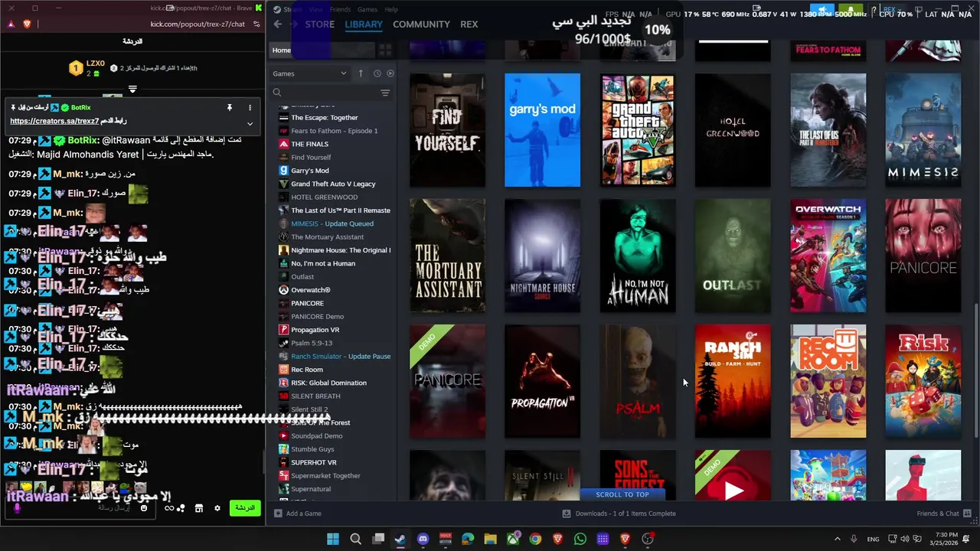Open the Steam STORE tab
The height and width of the screenshot is (551, 980).
click(319, 24)
